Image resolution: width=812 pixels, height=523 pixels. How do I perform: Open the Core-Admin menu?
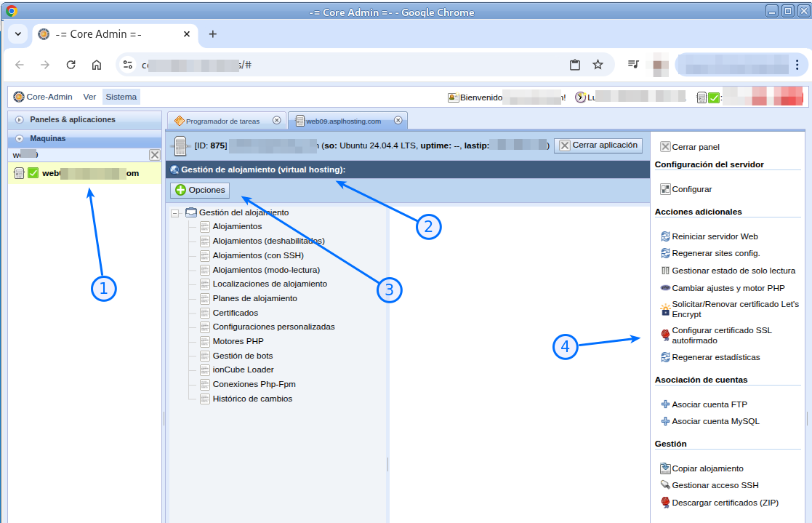(43, 97)
